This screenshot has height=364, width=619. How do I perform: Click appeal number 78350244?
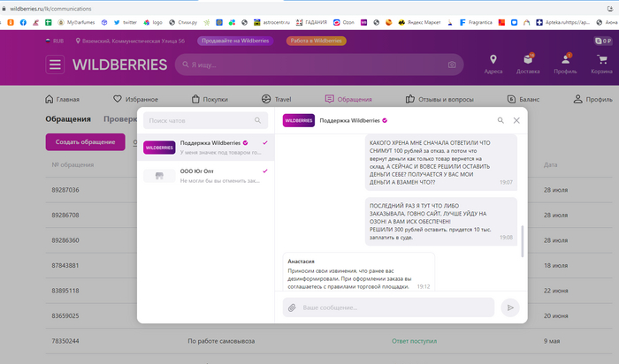tap(65, 341)
